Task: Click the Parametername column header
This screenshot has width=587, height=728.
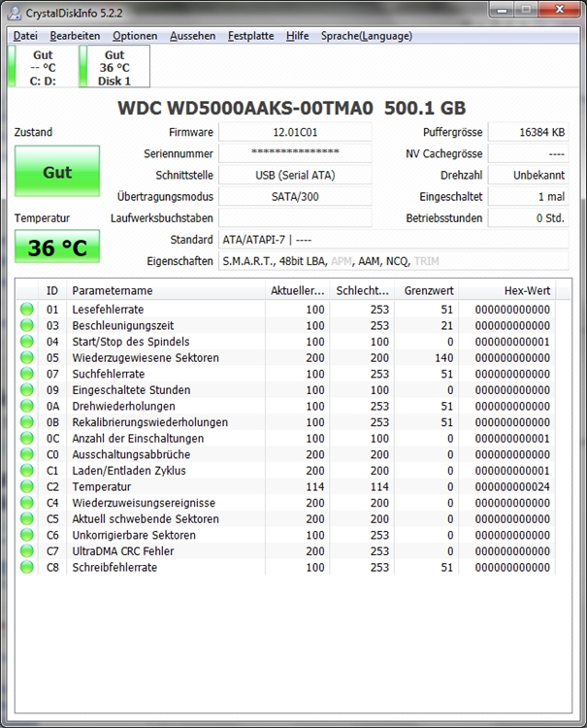Action: tap(166, 290)
